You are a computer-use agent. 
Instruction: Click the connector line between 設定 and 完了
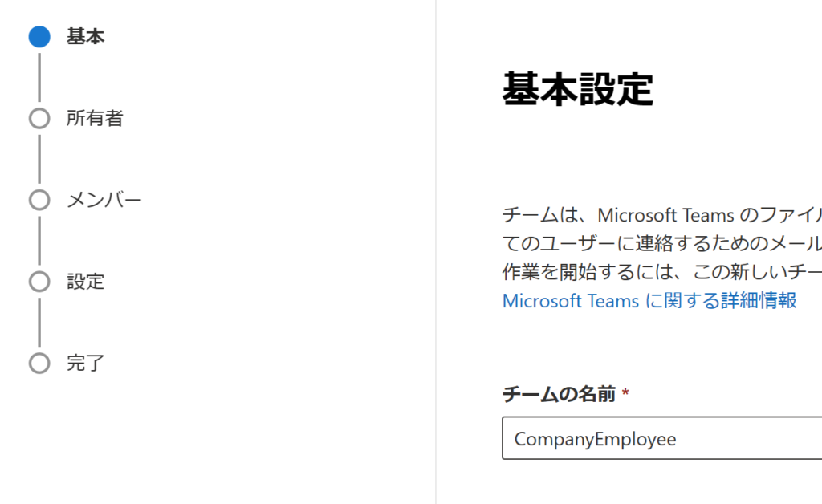point(39,322)
